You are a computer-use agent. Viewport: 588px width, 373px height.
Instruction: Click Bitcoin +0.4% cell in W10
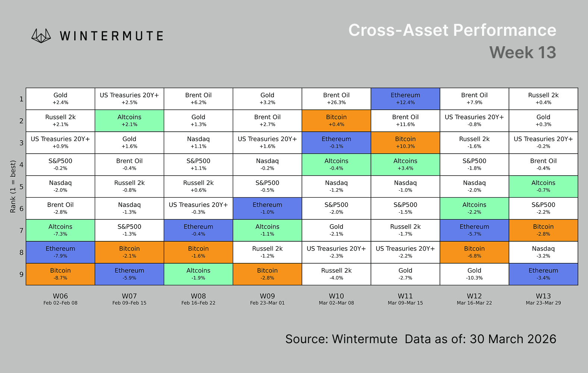click(336, 120)
